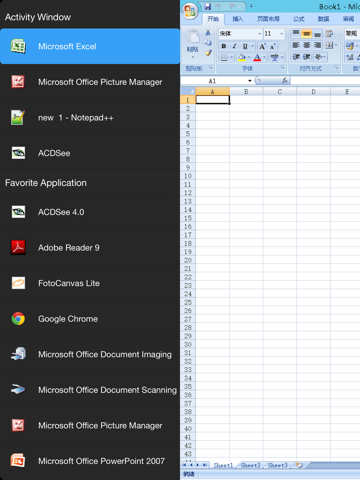Toggle Bold formatting
This screenshot has height=480, width=360.
tap(224, 46)
